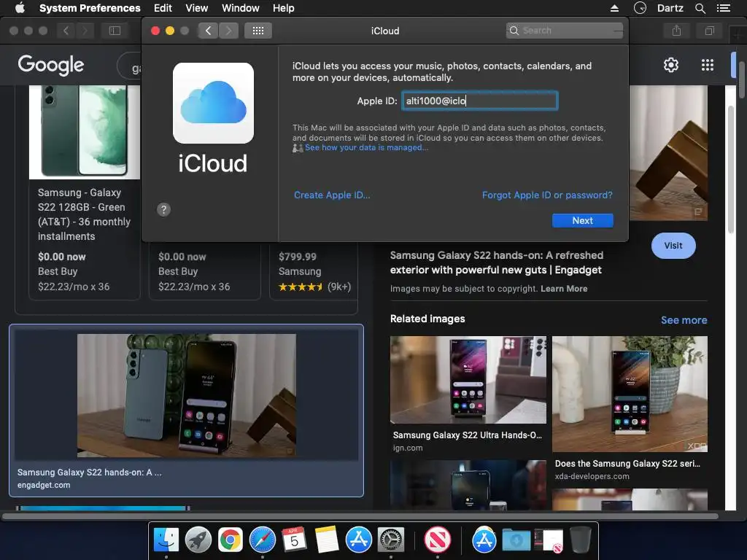
Task: Open the xda-developers.com related image
Action: coord(630,394)
